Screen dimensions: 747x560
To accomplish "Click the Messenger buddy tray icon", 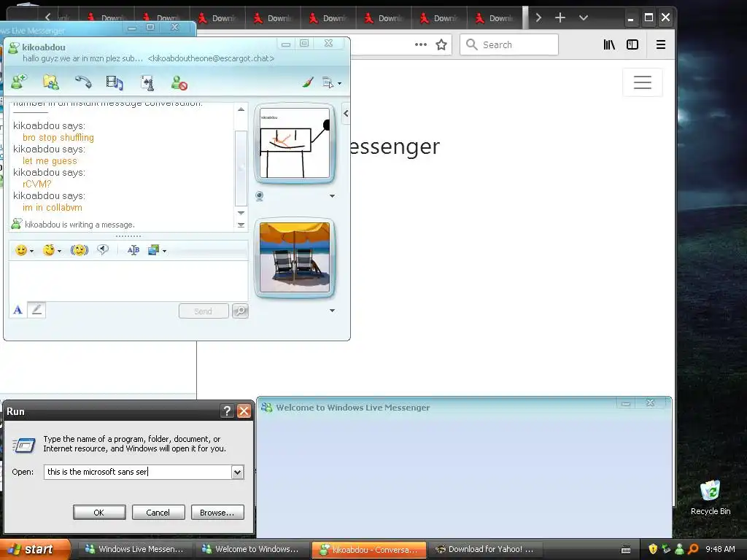I will coord(680,549).
